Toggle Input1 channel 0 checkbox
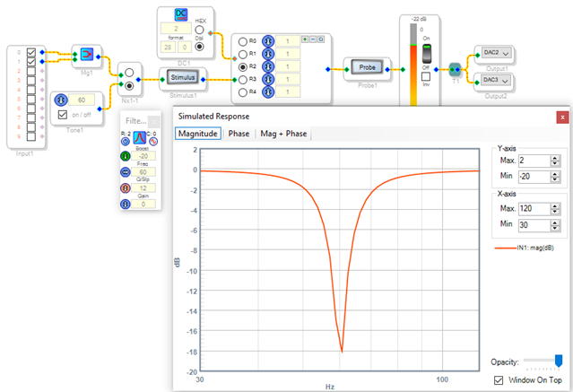Viewport: 573px width, 392px height. (31, 52)
